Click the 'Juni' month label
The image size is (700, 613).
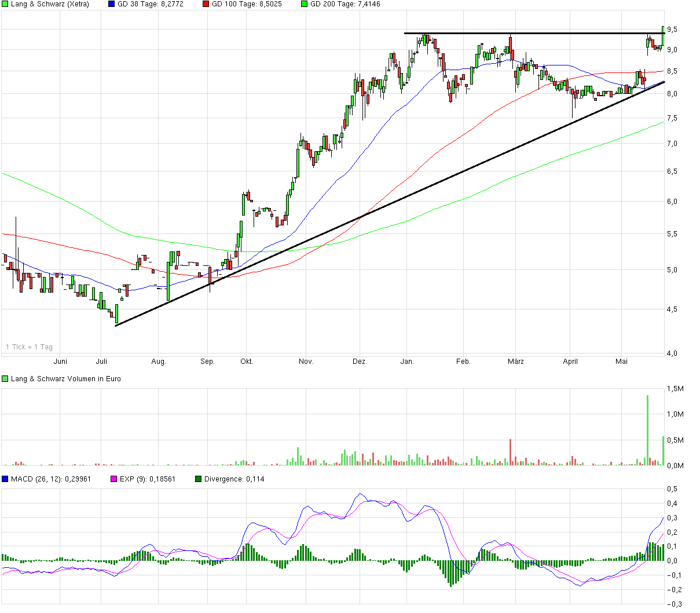[60, 362]
